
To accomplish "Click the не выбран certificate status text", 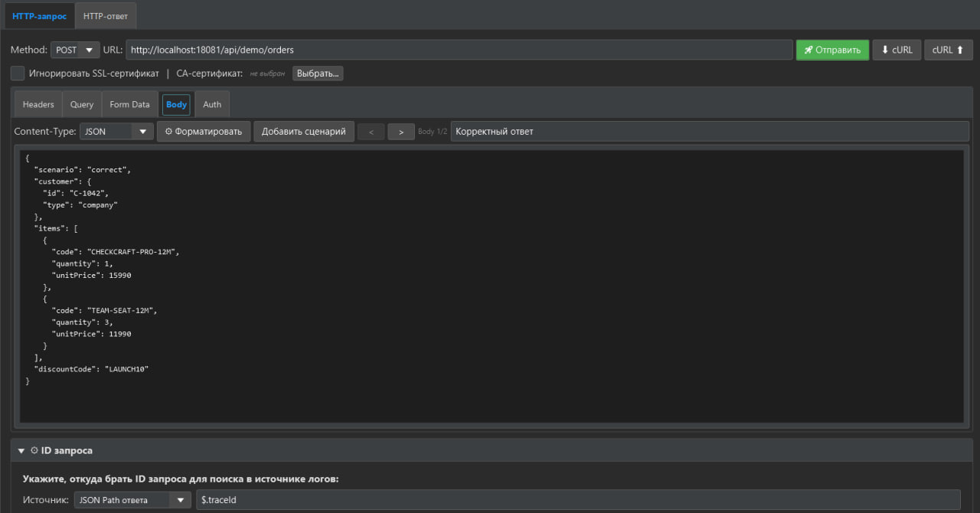I will point(267,74).
